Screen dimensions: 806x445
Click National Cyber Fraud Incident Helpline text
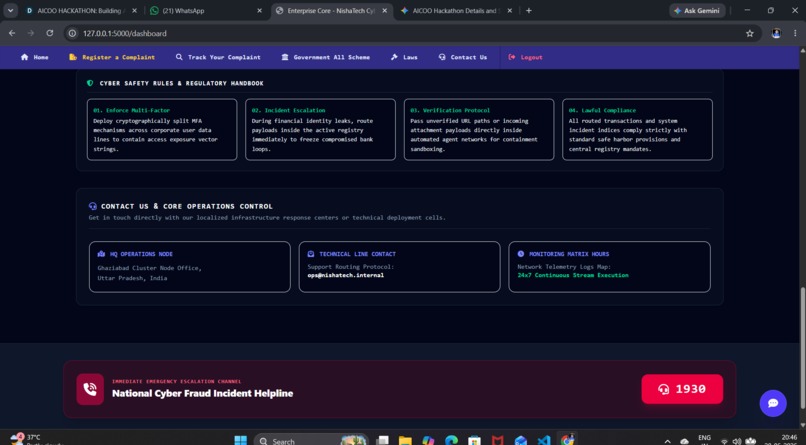click(203, 393)
